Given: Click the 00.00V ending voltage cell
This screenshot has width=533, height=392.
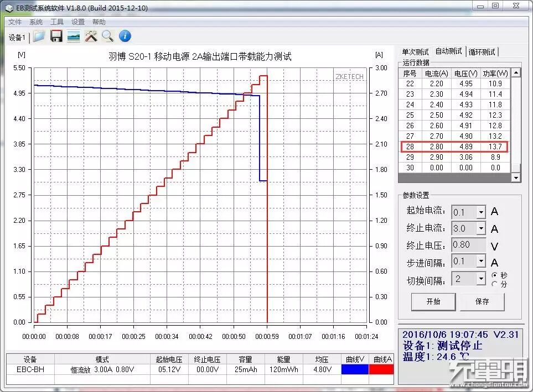Looking at the screenshot, I should [x=208, y=369].
